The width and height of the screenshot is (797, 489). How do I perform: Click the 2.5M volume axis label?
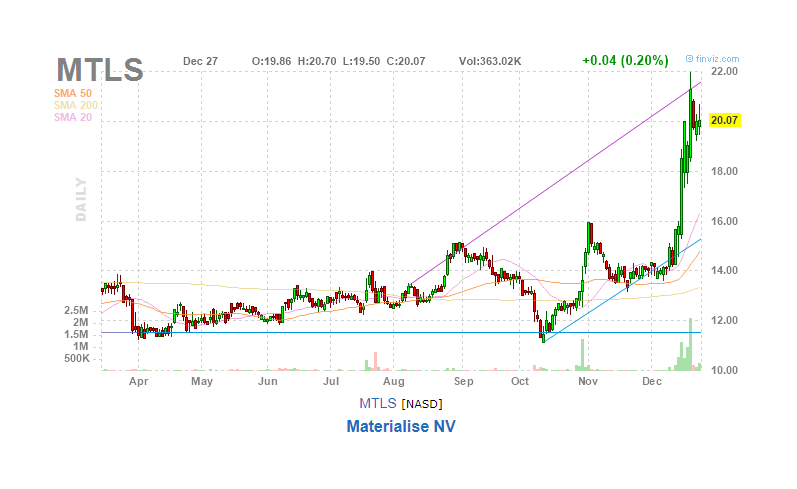(77, 310)
